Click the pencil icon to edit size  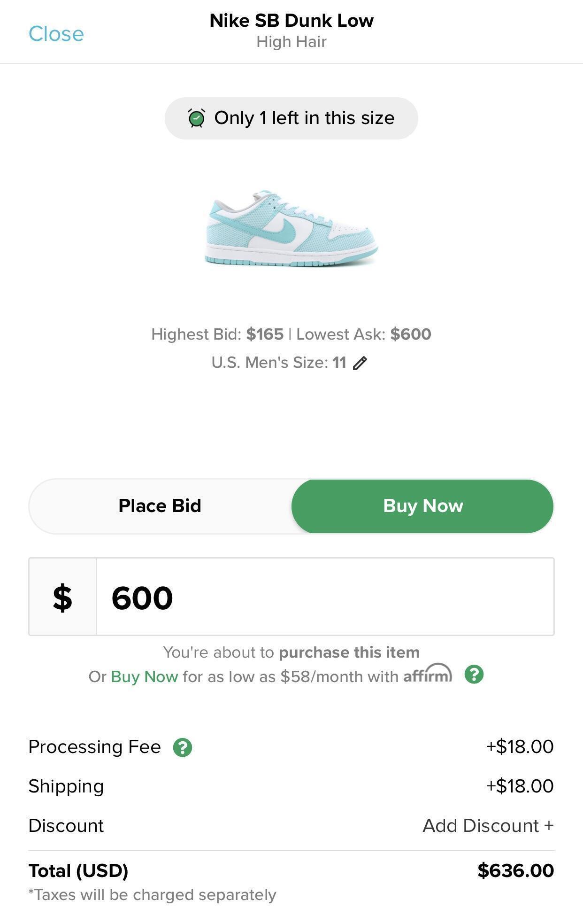360,363
